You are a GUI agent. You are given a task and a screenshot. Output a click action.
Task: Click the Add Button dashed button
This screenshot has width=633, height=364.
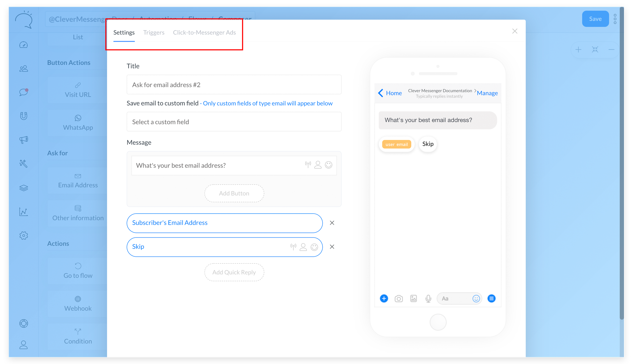(234, 193)
